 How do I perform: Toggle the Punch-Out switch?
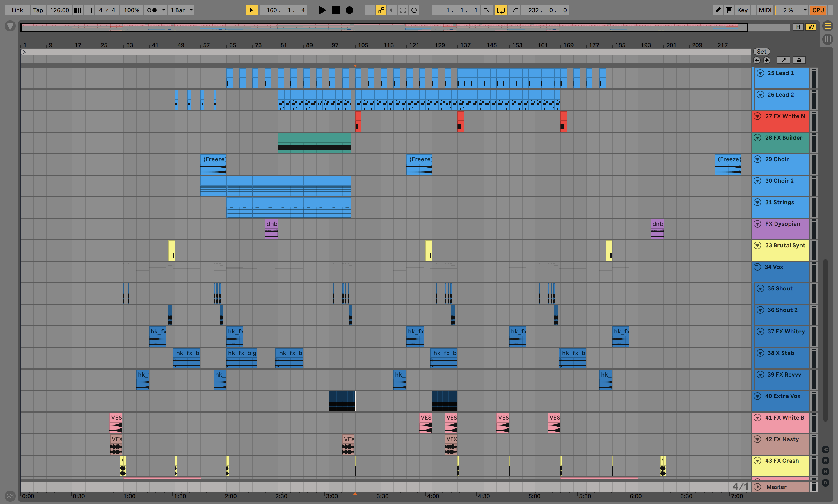pos(514,10)
